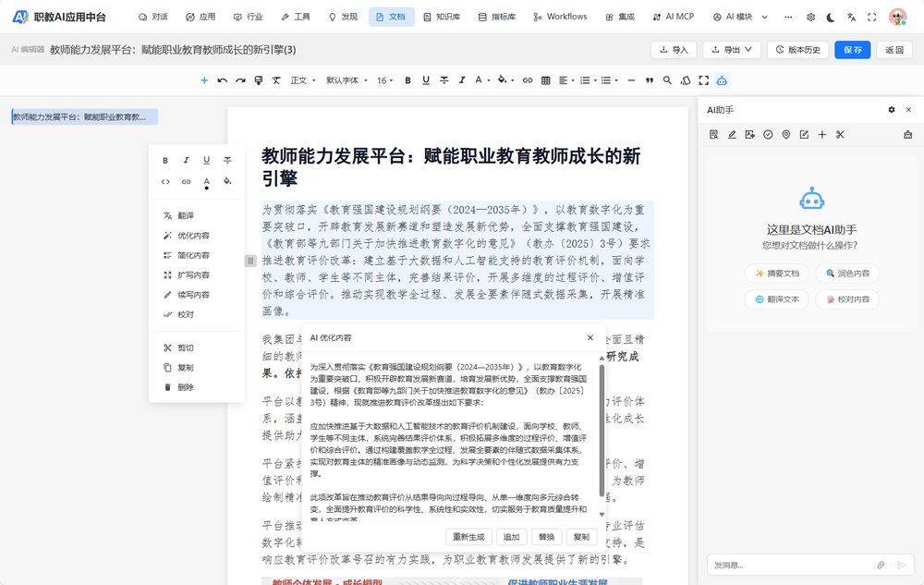Click the scrollbar in the AI 优化内容 dialog
Viewport: 924px width, 585px height.
[602, 430]
